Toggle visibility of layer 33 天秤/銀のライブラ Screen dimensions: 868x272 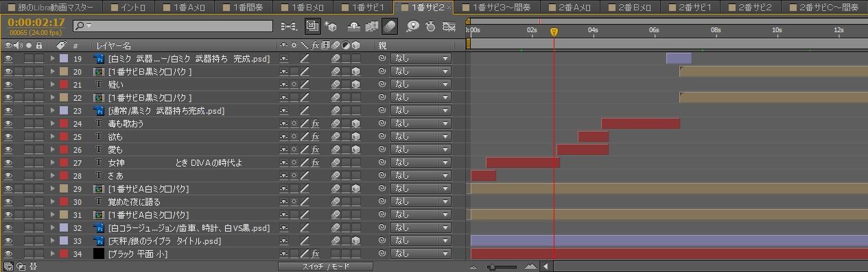coord(9,241)
